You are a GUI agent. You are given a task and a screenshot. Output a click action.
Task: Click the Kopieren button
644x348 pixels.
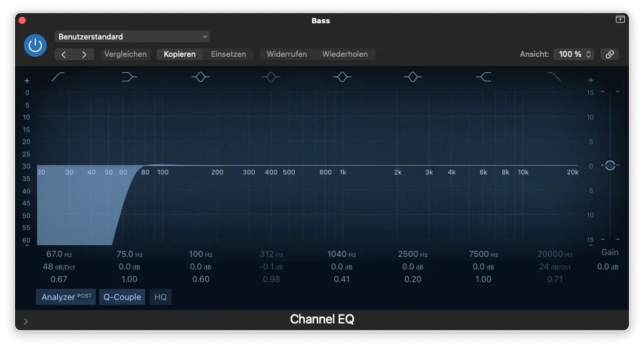[x=179, y=54]
